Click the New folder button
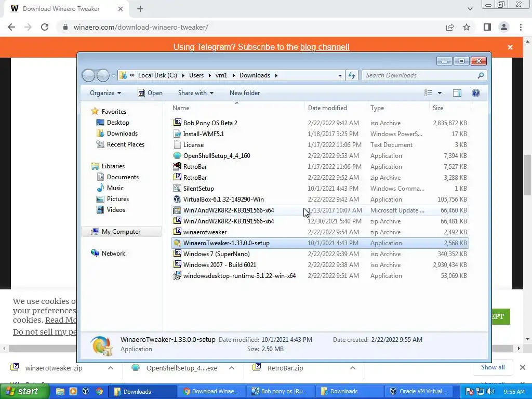The image size is (532, 399). pos(245,93)
